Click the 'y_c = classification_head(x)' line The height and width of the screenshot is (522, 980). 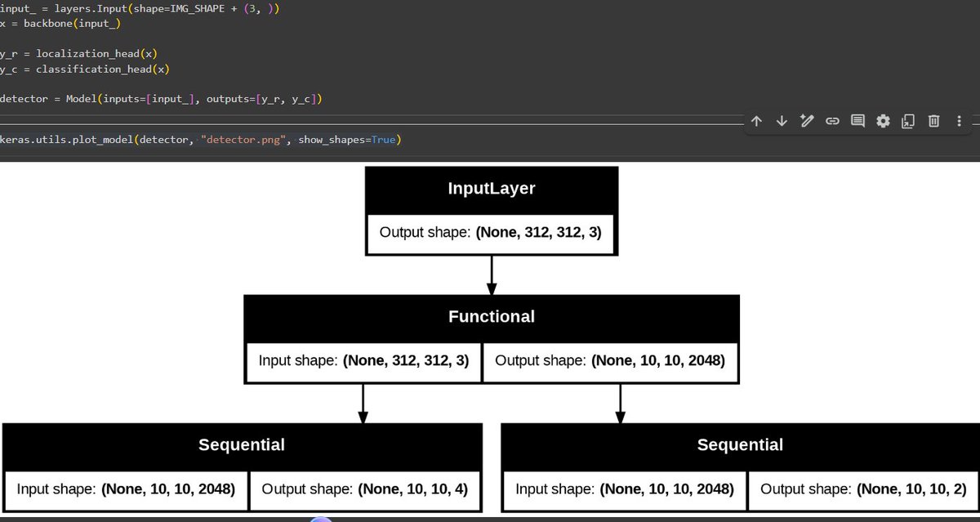point(85,69)
